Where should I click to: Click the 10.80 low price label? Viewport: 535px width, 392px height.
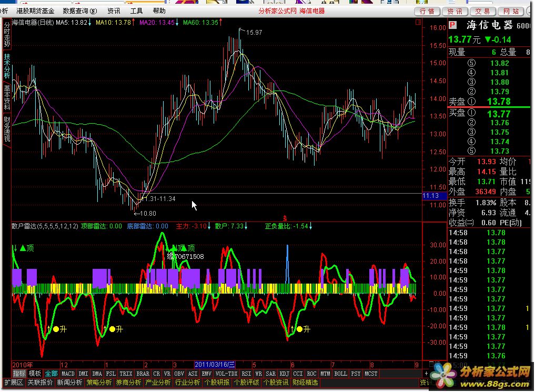pyautogui.click(x=148, y=214)
